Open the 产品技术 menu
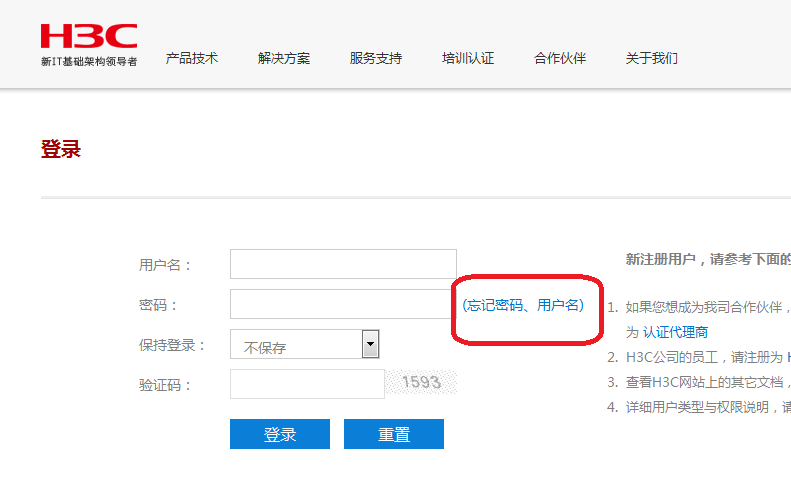Viewport: 791px width, 486px height. [191, 58]
